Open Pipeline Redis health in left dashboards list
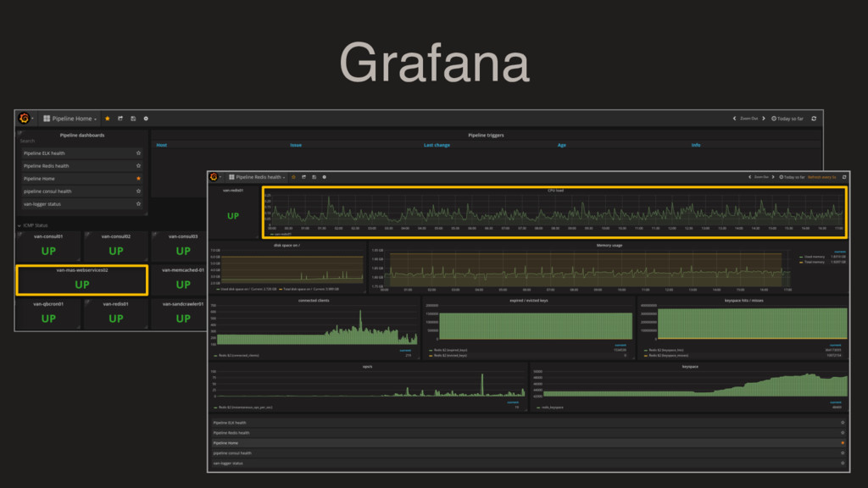Image resolution: width=868 pixels, height=488 pixels. (82, 166)
